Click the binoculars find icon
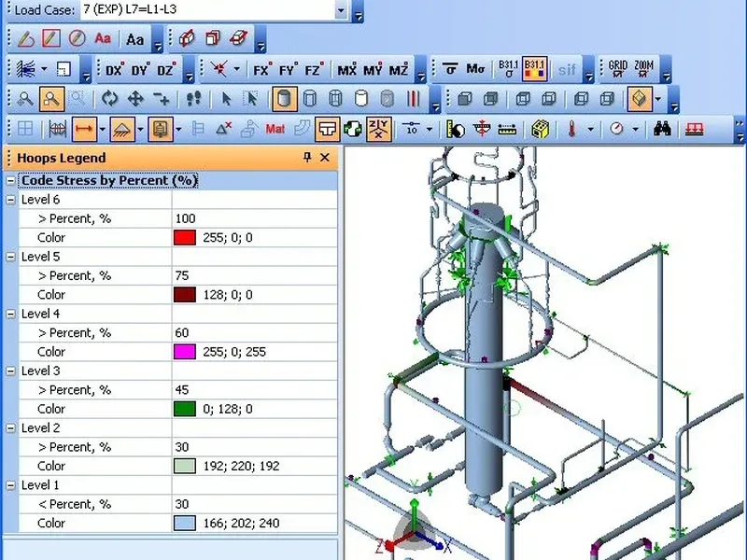The image size is (747, 560). click(x=662, y=129)
